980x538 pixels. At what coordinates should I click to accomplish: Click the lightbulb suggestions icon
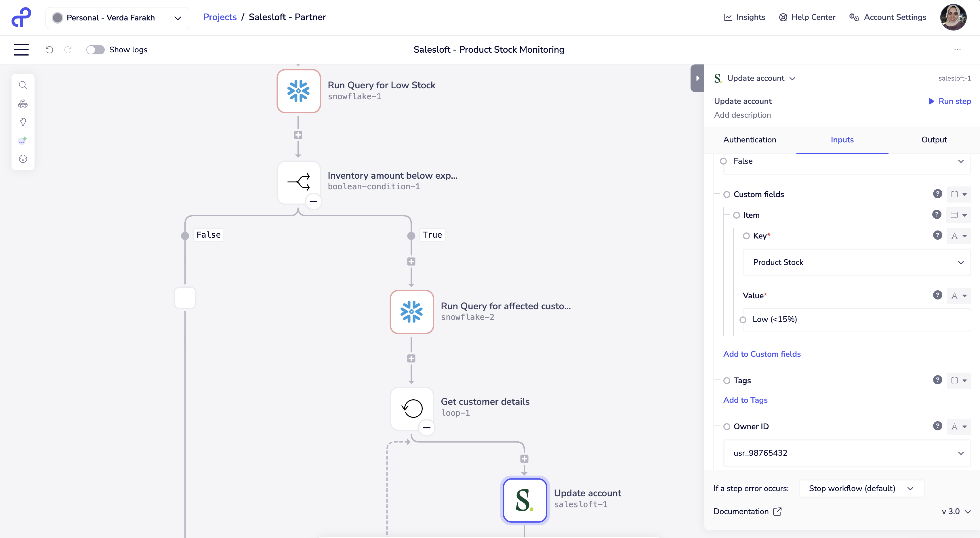pyautogui.click(x=23, y=122)
